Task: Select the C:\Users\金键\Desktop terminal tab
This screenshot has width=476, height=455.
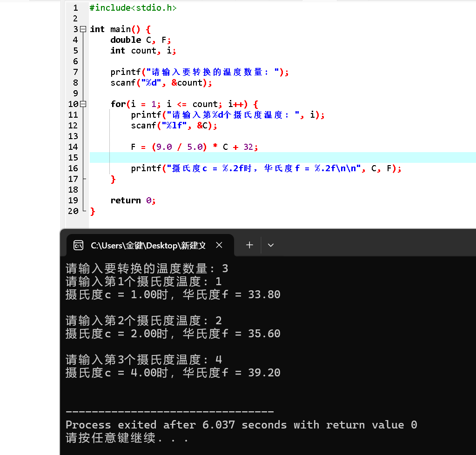Action: (150, 245)
